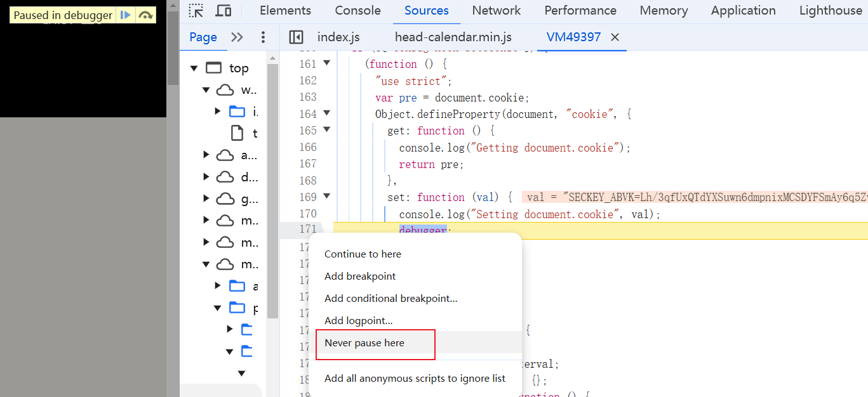The height and width of the screenshot is (397, 868).
Task: Click line number 170 gutter
Action: click(308, 214)
